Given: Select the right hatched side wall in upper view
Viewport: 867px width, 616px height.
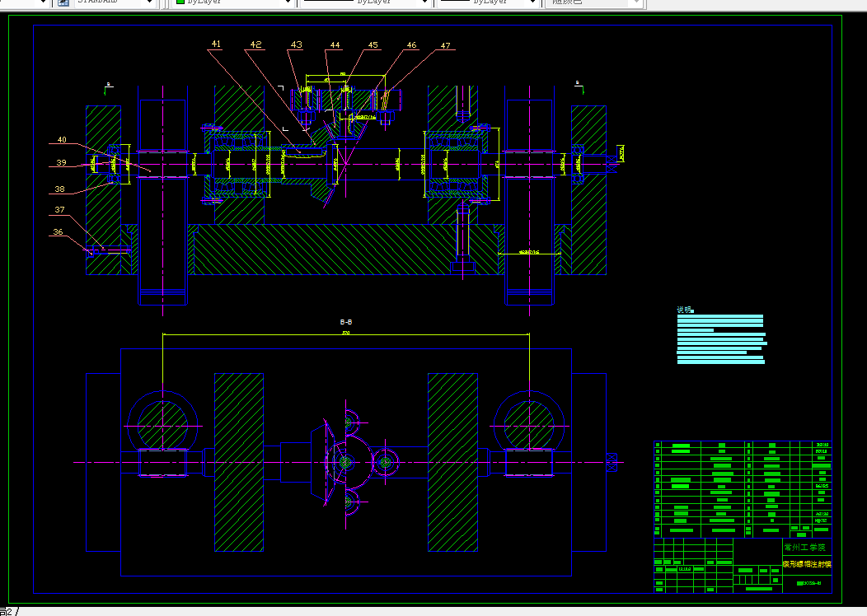Looking at the screenshot, I should 589,190.
